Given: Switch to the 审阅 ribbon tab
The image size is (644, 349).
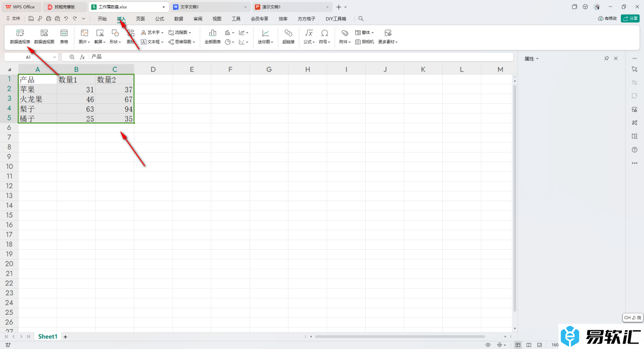Looking at the screenshot, I should pos(198,19).
